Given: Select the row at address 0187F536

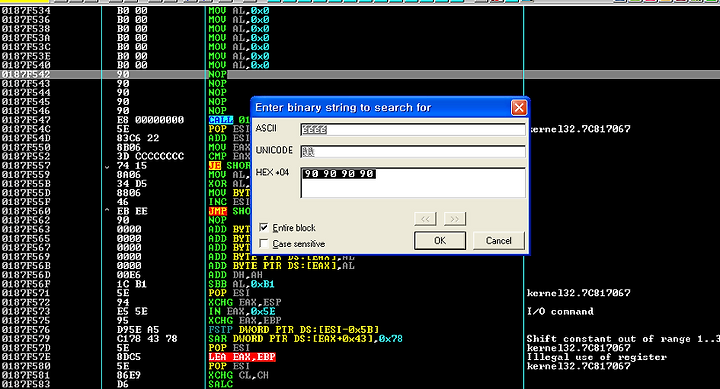Looking at the screenshot, I should coord(360,20).
